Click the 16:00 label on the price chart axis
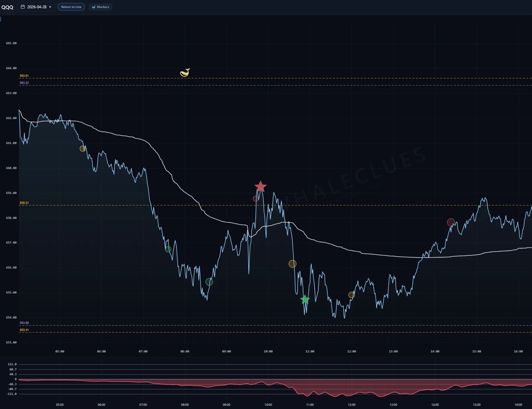 (x=518, y=351)
